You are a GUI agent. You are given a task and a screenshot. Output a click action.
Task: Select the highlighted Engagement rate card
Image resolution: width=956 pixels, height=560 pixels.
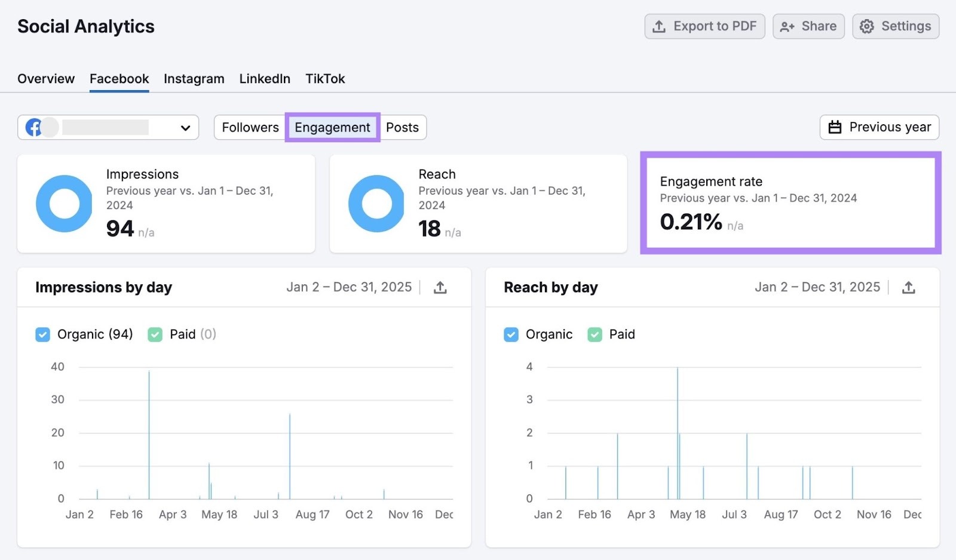pyautogui.click(x=790, y=204)
